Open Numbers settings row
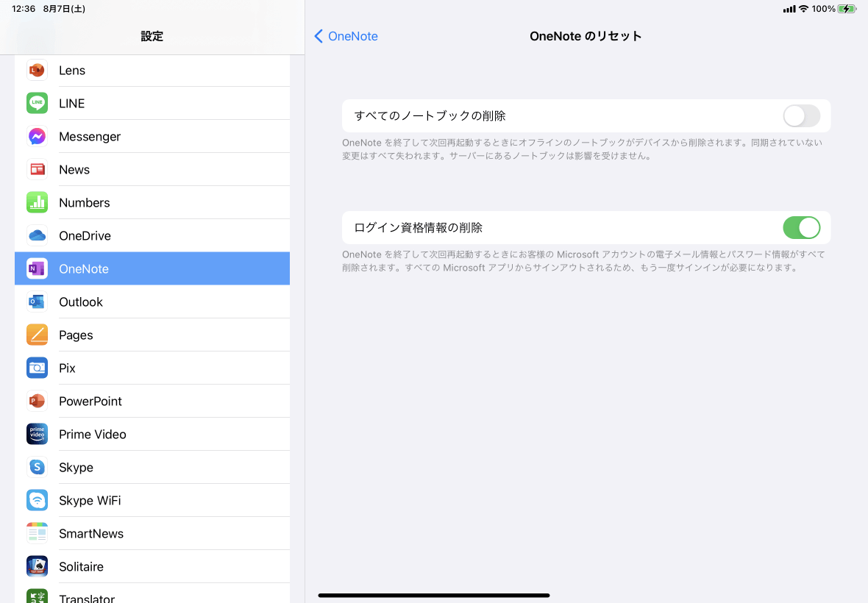The image size is (868, 603). (x=152, y=202)
